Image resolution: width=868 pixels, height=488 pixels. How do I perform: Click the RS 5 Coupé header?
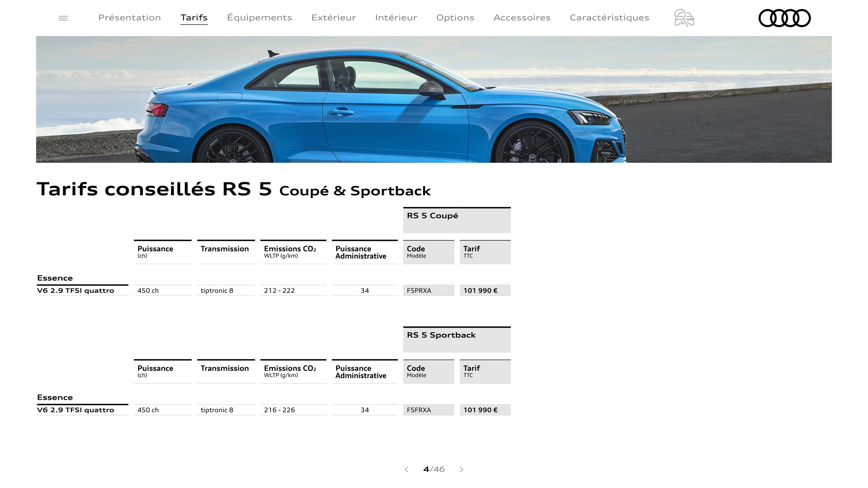click(x=457, y=220)
